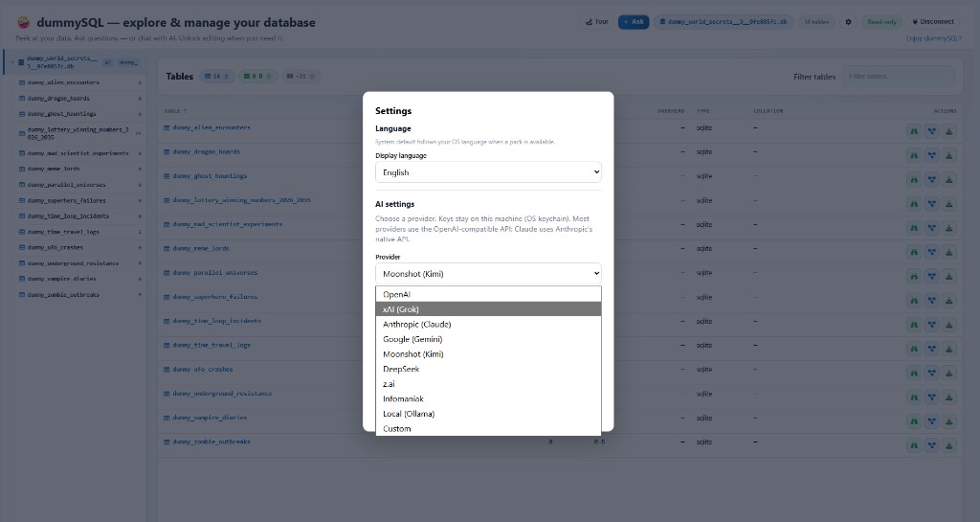This screenshot has width=980, height=522.
Task: Click the 14 table count chip beside Tables
Action: coord(217,77)
